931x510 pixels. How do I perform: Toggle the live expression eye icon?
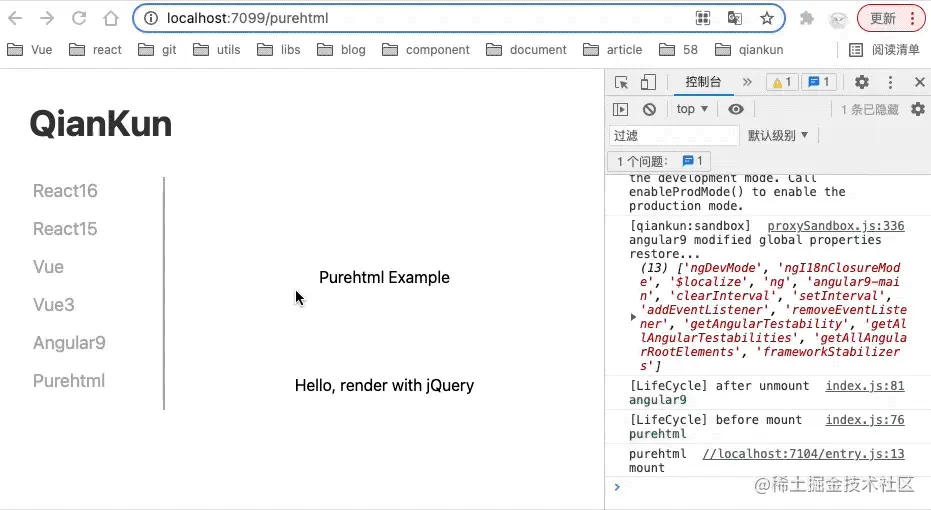(x=736, y=109)
